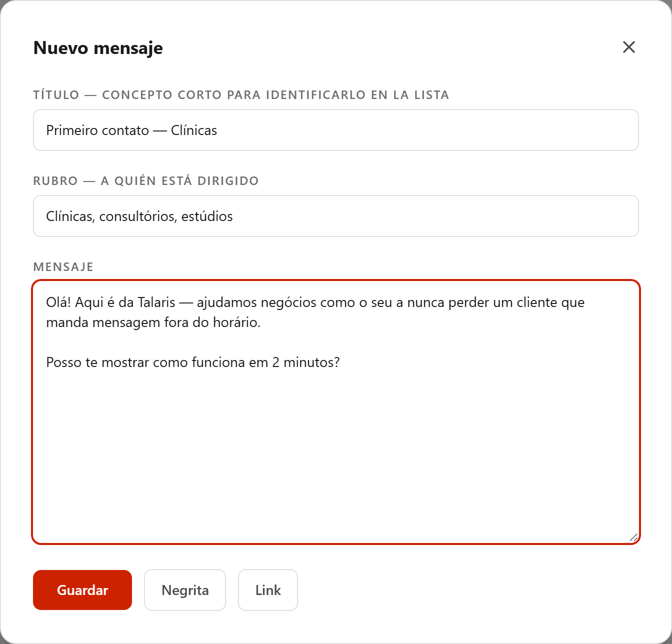Place cursor after '2 minutos?' in message
This screenshot has width=672, height=644.
[x=341, y=362]
